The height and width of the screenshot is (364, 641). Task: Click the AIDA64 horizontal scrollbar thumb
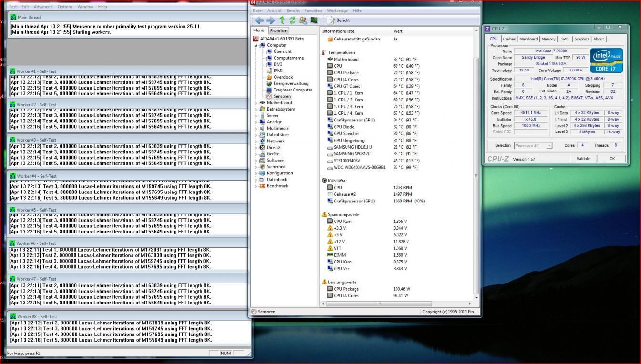pyautogui.click(x=379, y=303)
